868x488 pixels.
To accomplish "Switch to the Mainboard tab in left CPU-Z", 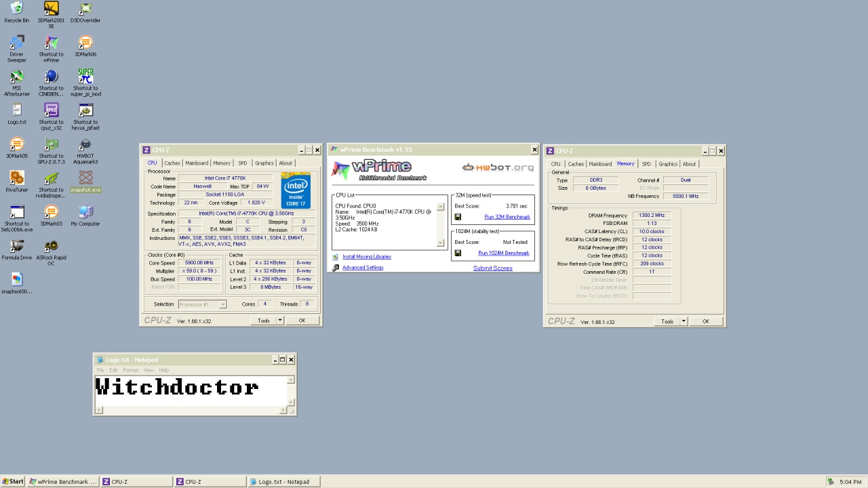I will point(197,163).
